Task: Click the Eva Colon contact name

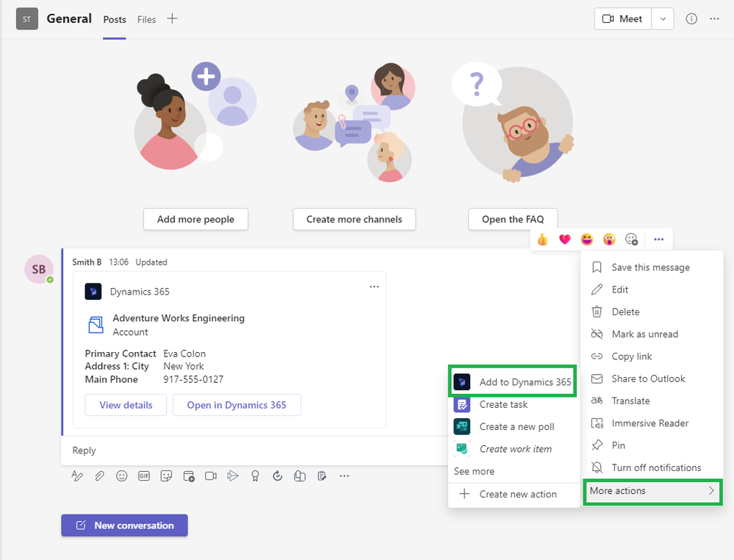Action: pos(184,353)
